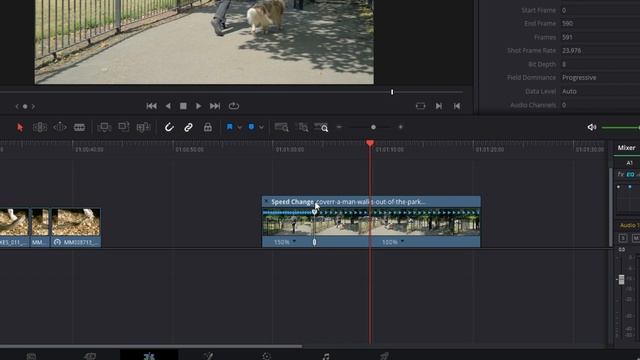Solo the audio channel with S button
Screen dimensions: 640x360
click(x=623, y=238)
